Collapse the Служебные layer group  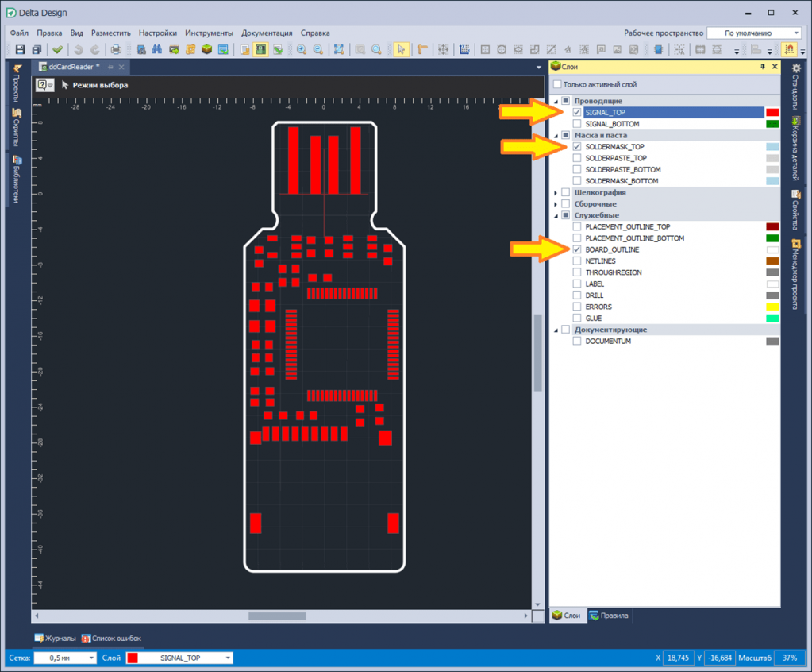(x=556, y=215)
